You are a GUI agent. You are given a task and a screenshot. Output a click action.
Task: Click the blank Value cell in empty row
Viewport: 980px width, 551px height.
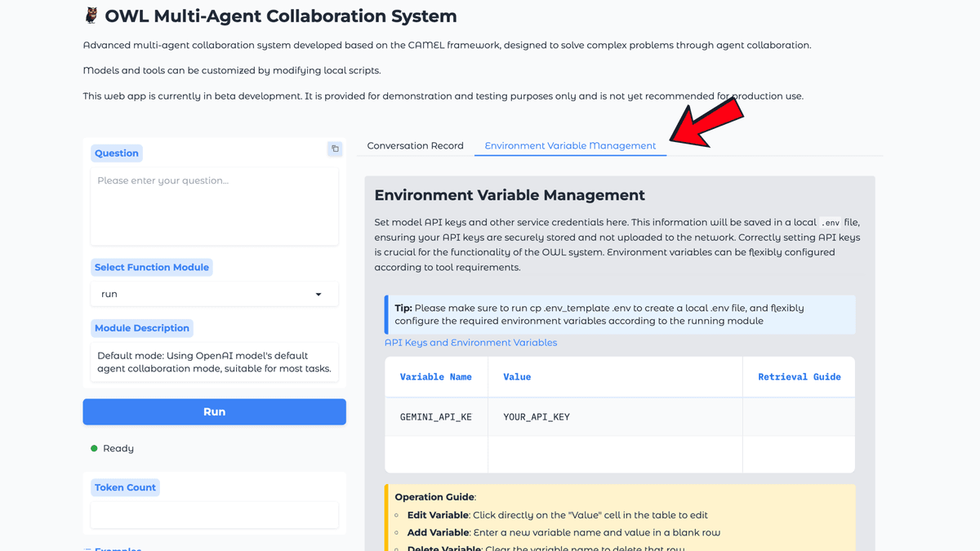[x=614, y=455]
